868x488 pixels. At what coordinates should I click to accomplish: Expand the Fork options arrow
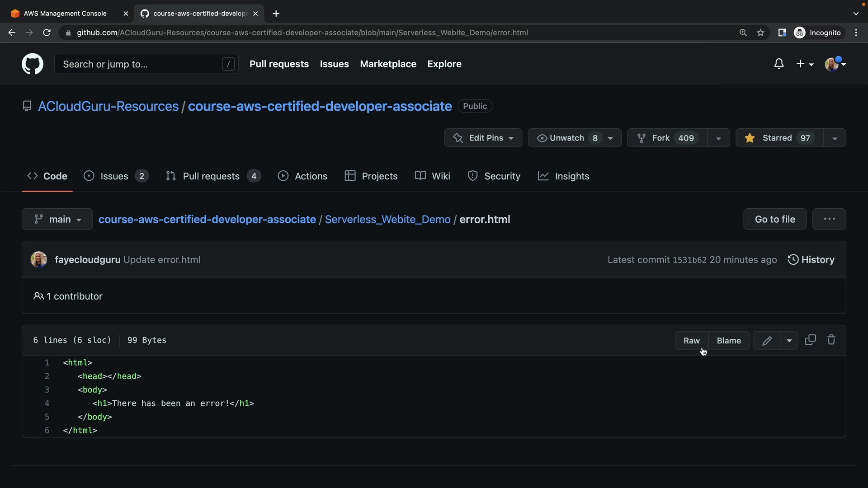tap(718, 138)
